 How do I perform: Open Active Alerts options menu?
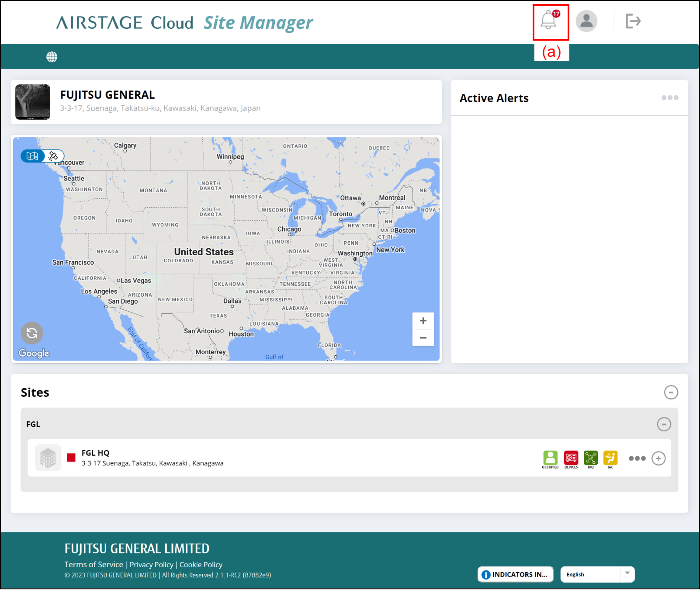669,98
